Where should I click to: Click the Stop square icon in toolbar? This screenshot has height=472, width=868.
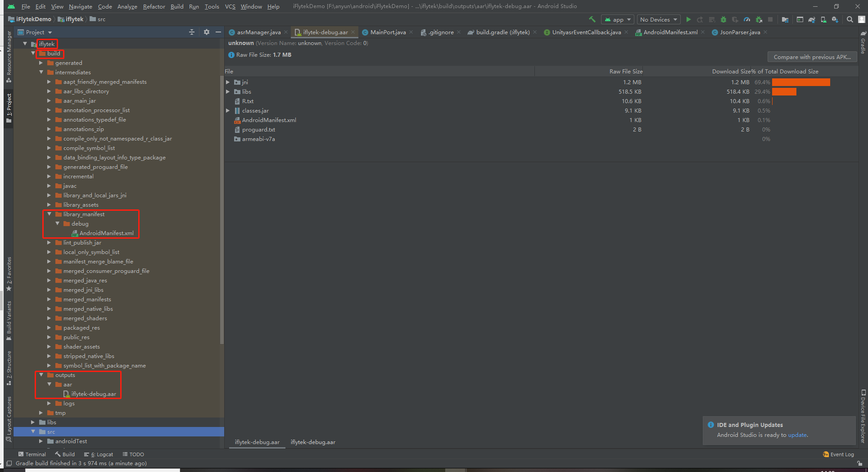(x=770, y=19)
